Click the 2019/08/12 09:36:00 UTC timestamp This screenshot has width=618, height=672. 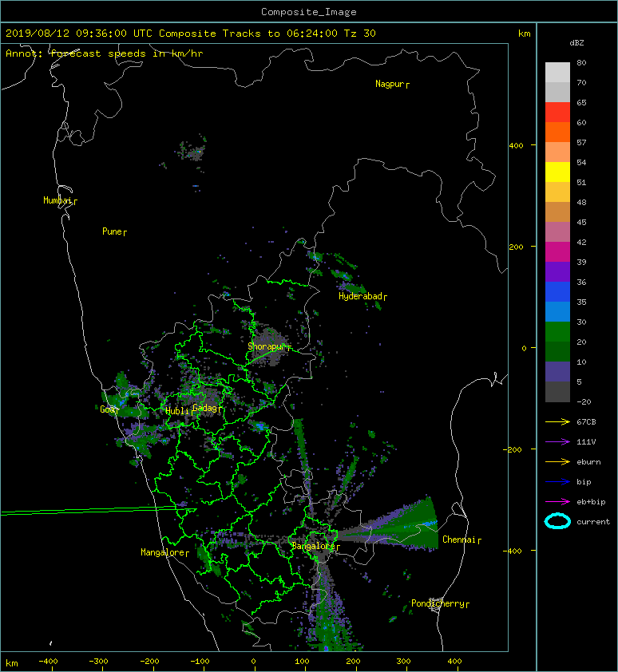(x=79, y=33)
